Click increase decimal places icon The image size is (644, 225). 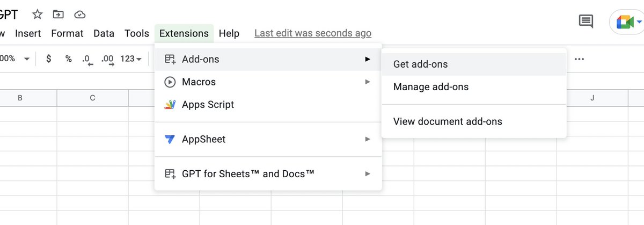click(x=107, y=59)
